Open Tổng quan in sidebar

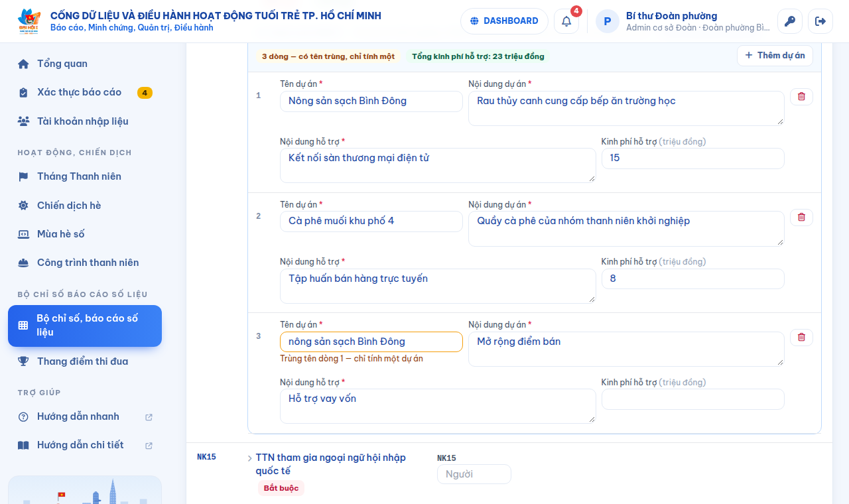(85, 64)
